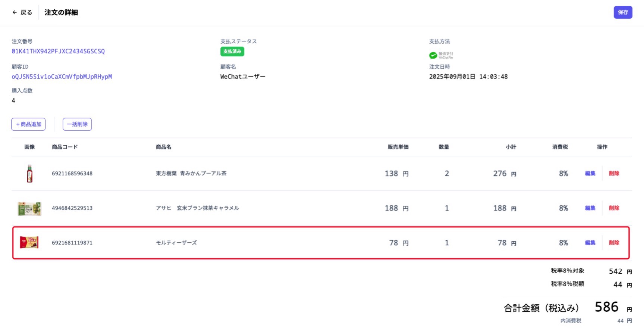This screenshot has height=336, width=644.
Task: Select the red-highlighted Maltesers order row
Action: tap(298, 242)
